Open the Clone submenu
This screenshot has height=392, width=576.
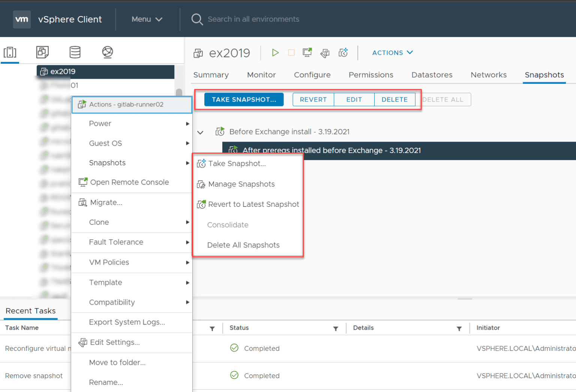(99, 222)
